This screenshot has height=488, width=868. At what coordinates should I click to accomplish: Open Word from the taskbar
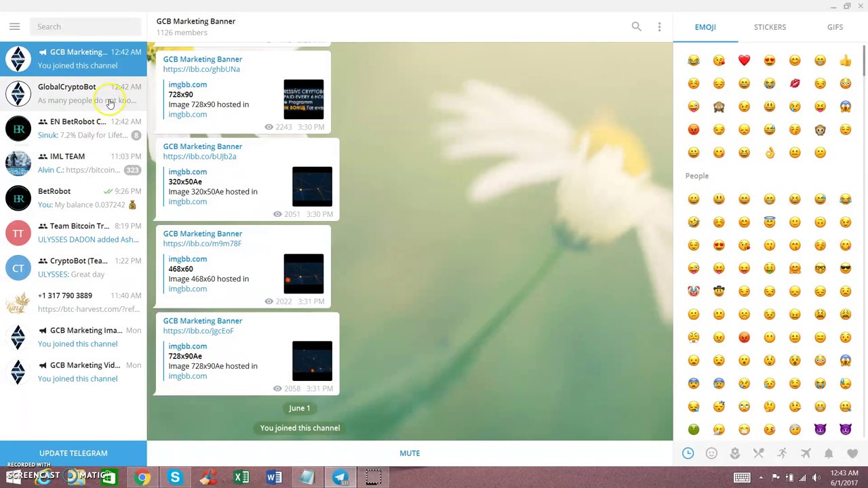(274, 477)
